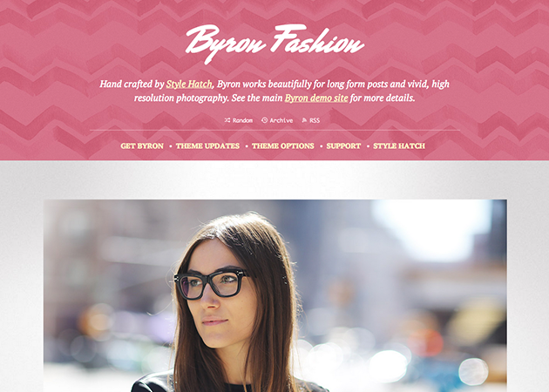
Task: Open the Random post link
Action: [242, 120]
